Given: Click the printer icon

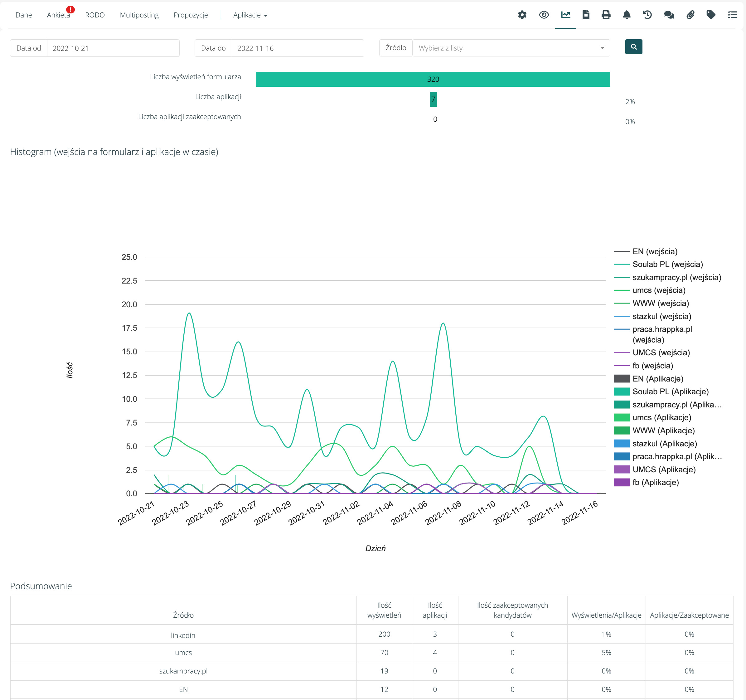Looking at the screenshot, I should click(606, 15).
